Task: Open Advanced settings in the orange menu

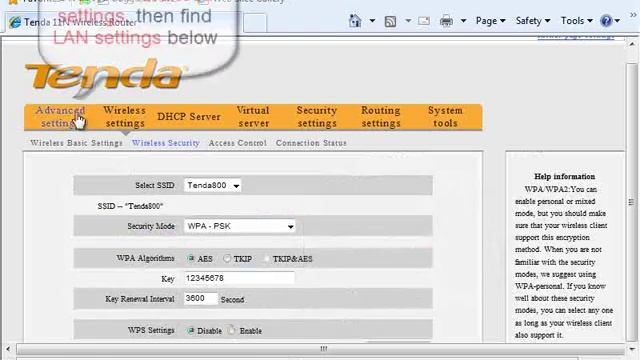Action: click(x=60, y=117)
